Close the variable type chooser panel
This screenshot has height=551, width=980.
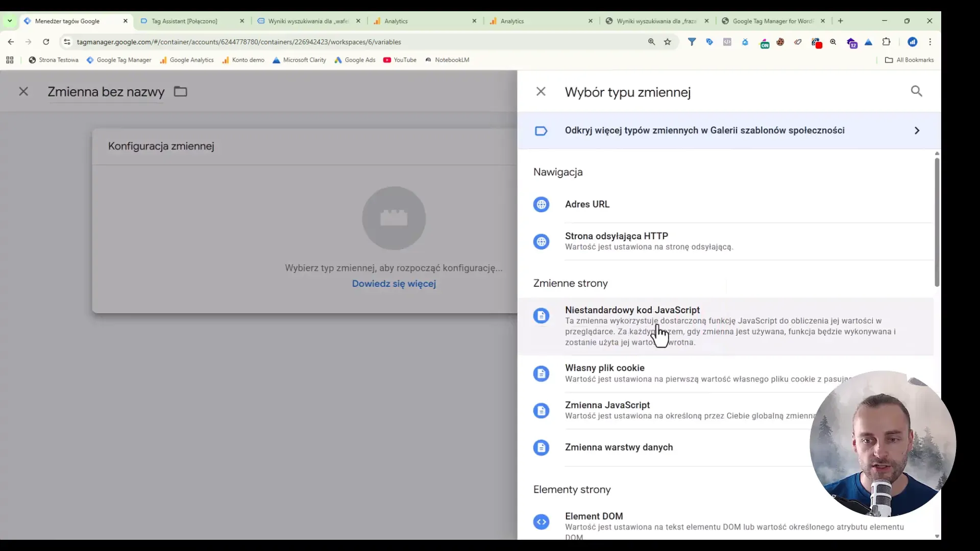[541, 91]
